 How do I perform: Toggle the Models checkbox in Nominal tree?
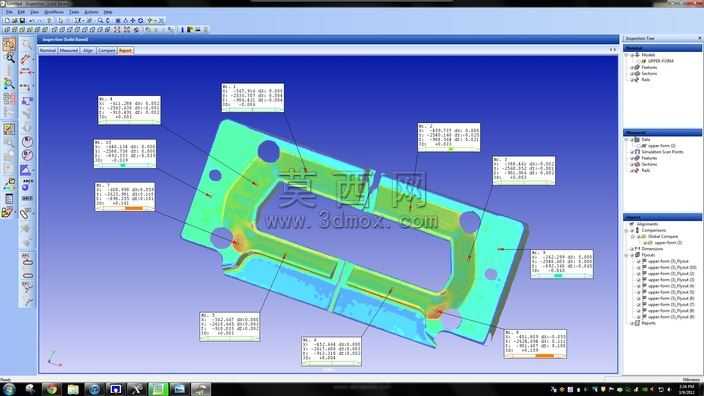(x=632, y=55)
